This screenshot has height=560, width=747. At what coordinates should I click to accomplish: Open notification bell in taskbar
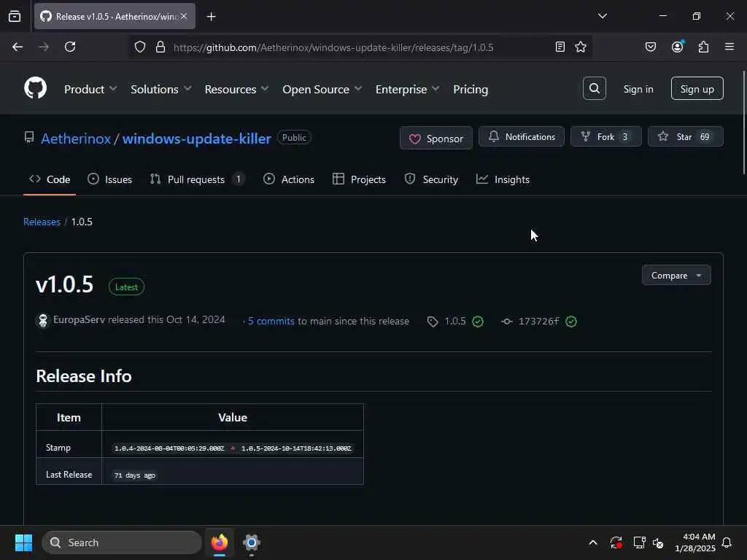[727, 542]
